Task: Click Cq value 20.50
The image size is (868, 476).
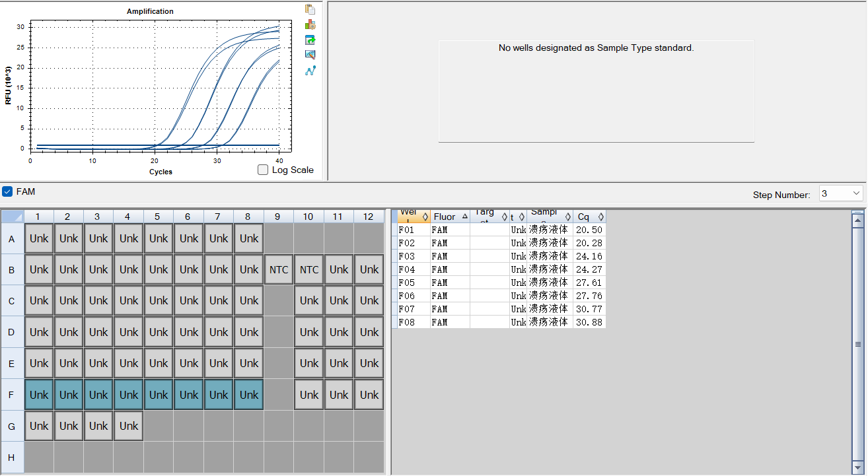Action: click(x=589, y=230)
